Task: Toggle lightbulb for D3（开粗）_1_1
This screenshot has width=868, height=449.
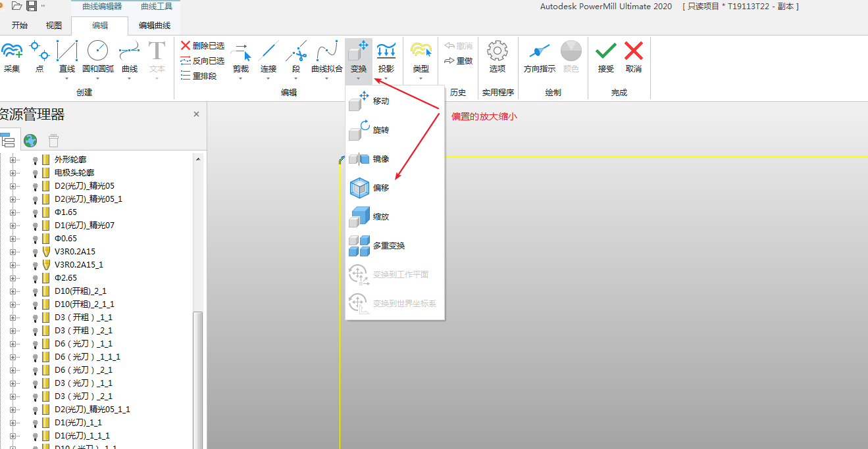Action: [35, 318]
